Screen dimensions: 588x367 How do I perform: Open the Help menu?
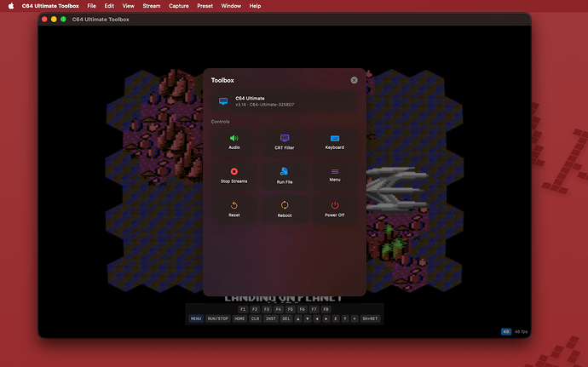pyautogui.click(x=255, y=6)
